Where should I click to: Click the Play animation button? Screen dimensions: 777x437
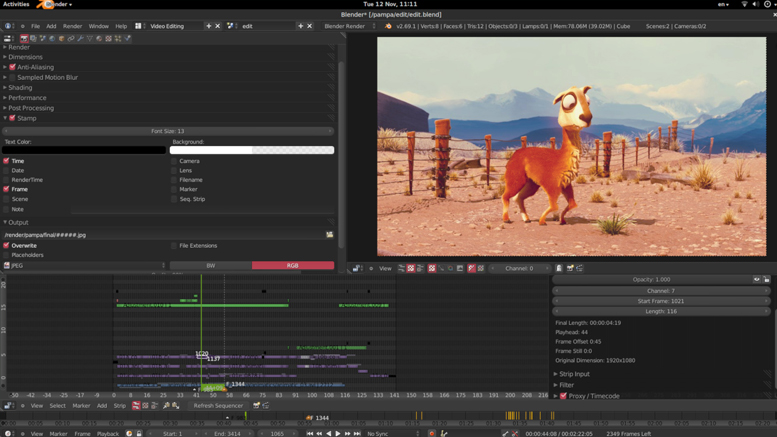click(338, 434)
